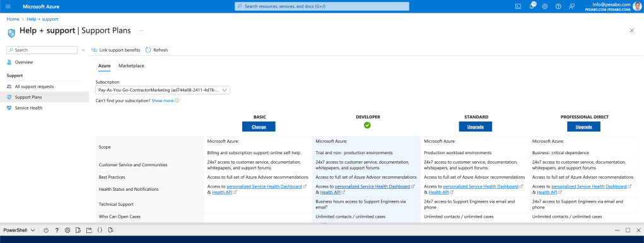Screen dimensions: 644x243
Task: Minimize the Cloud Shell panel
Action: tap(617, 230)
